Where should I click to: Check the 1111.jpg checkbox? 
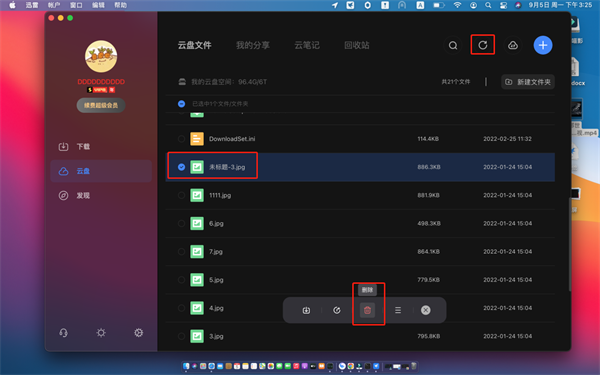181,195
